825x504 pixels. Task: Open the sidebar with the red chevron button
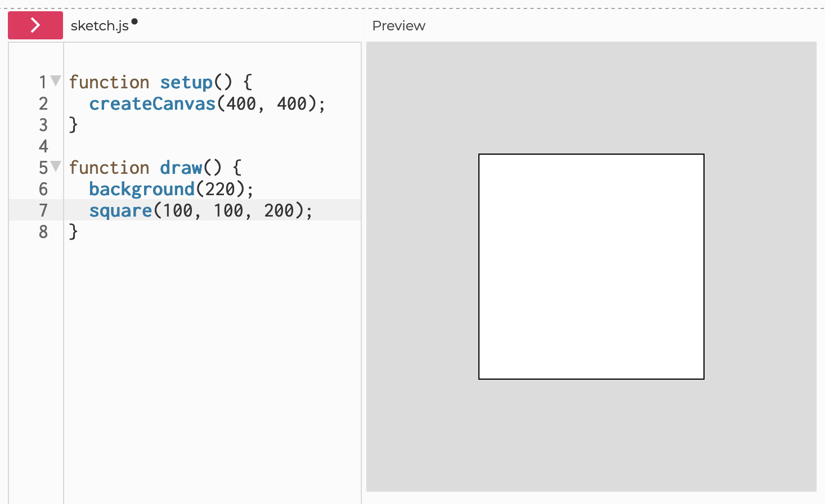pos(35,25)
